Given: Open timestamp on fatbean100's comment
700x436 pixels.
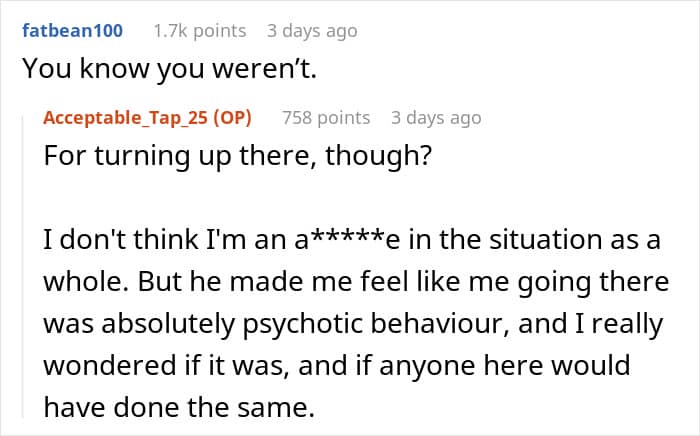Looking at the screenshot, I should 312,31.
